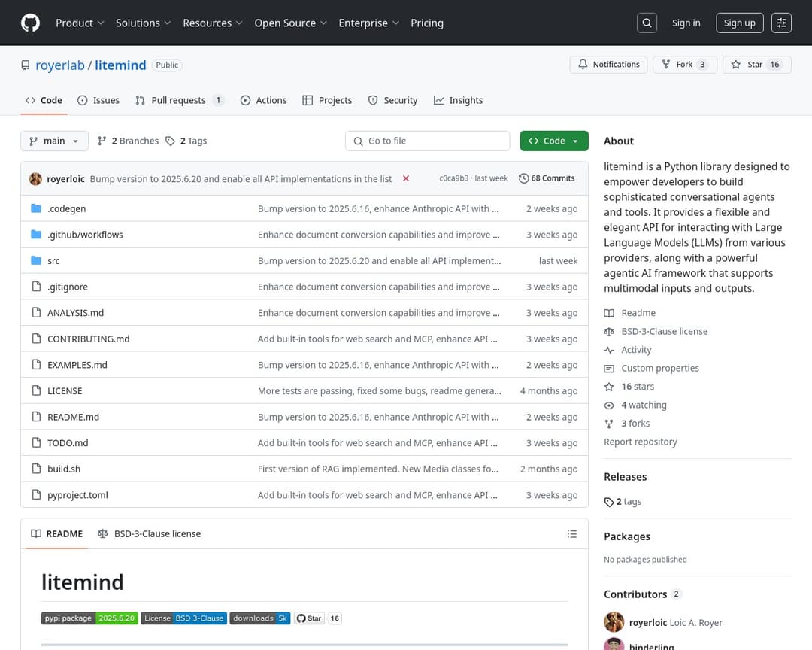
Task: Switch to the Pull requests tab
Action: point(180,100)
